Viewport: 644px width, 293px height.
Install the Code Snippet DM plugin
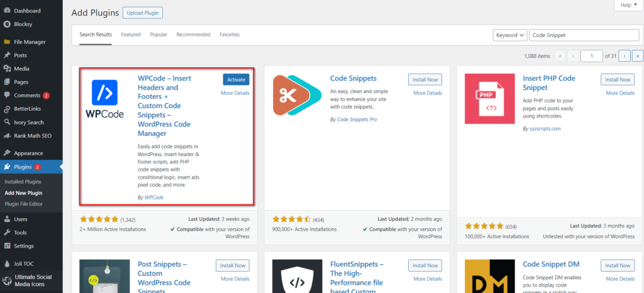point(618,265)
